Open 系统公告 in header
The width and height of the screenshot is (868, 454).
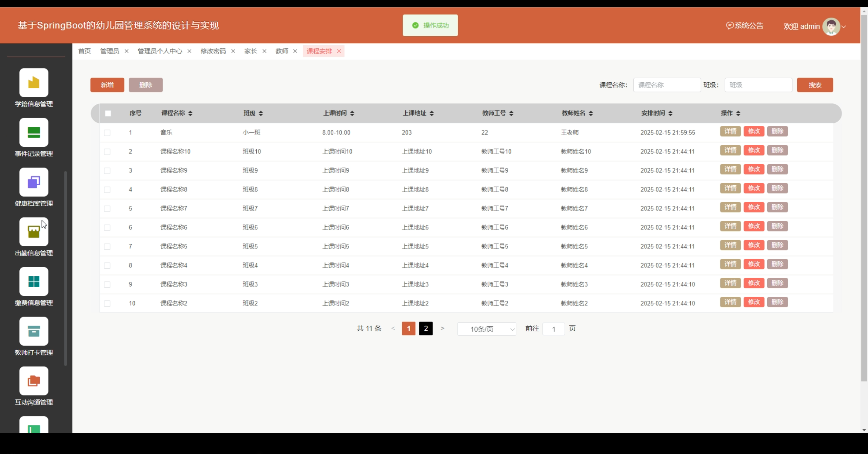[x=745, y=26]
